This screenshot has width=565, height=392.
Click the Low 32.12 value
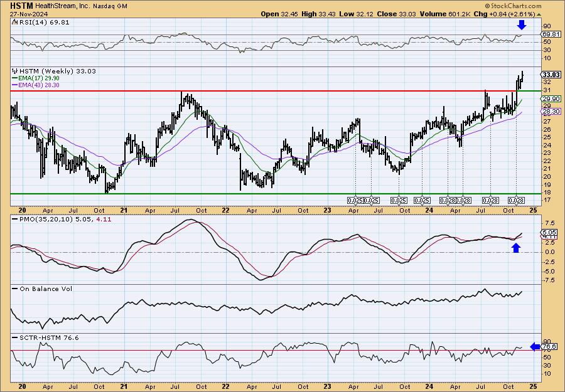pyautogui.click(x=357, y=14)
